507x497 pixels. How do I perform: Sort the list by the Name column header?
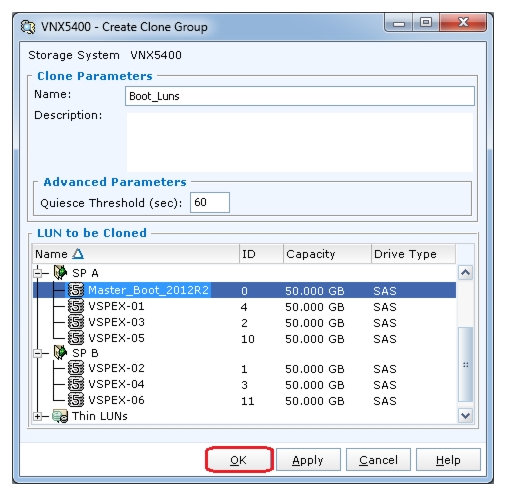point(136,254)
